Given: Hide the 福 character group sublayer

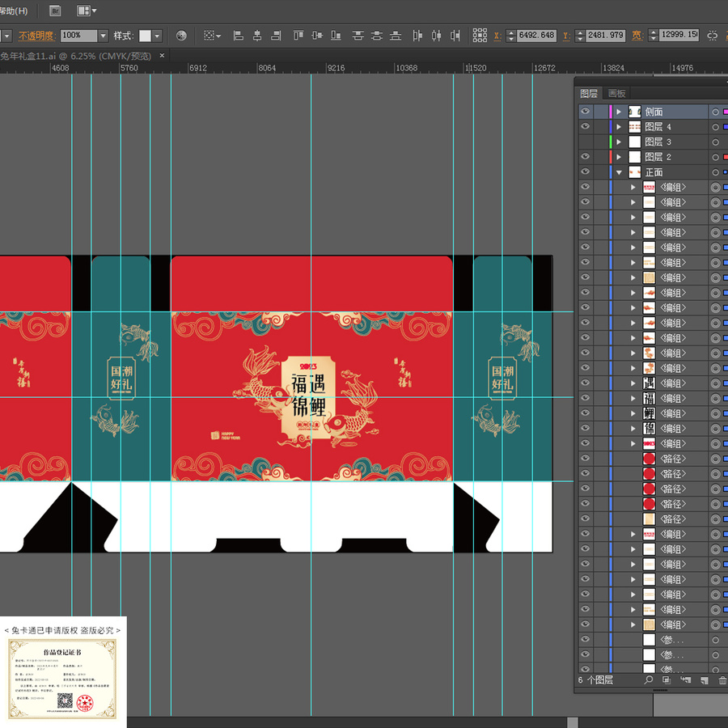Looking at the screenshot, I should (x=586, y=398).
